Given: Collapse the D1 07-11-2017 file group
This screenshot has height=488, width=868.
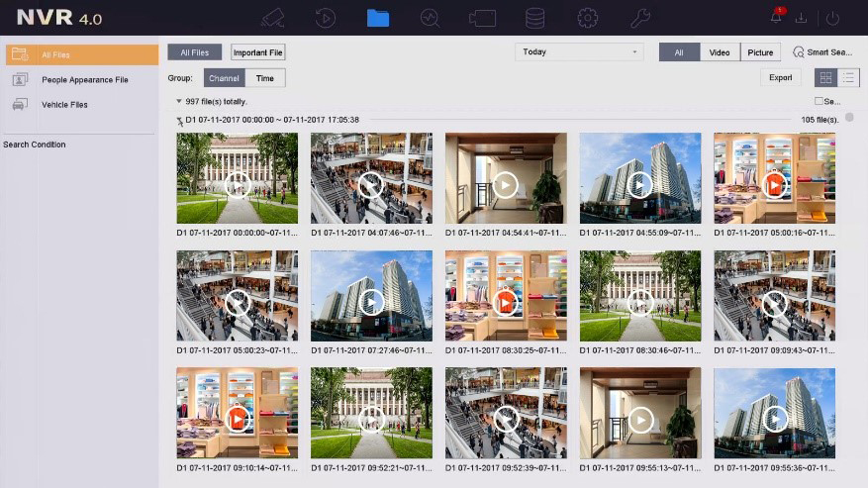Looking at the screenshot, I should 179,120.
